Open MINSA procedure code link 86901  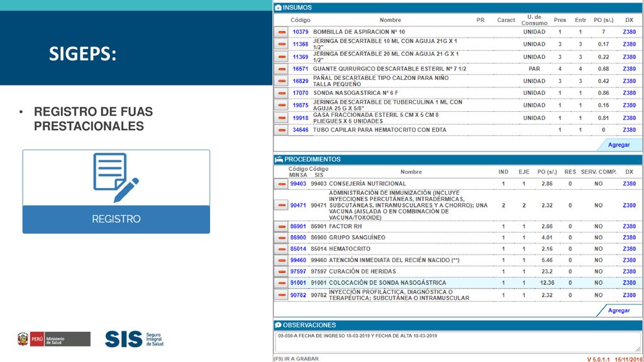(298, 226)
